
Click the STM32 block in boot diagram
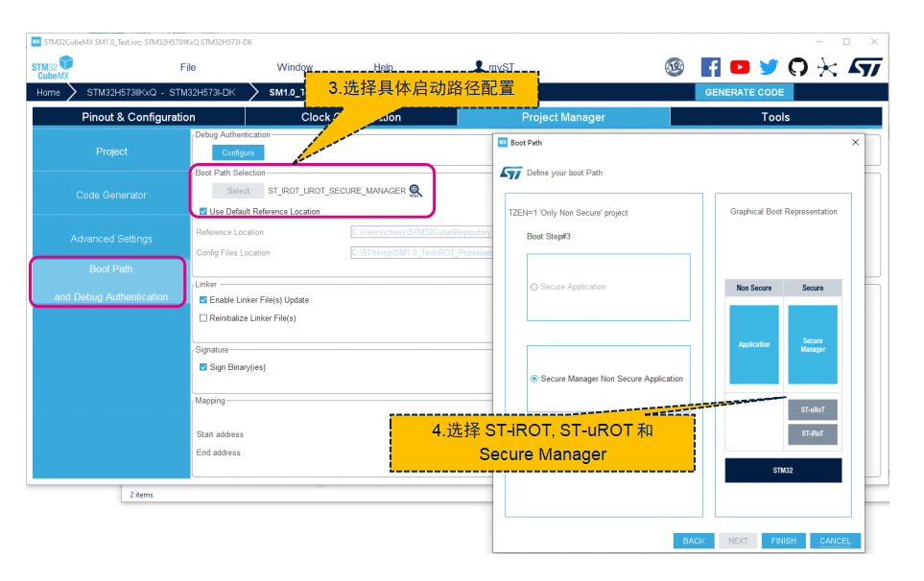point(783,471)
